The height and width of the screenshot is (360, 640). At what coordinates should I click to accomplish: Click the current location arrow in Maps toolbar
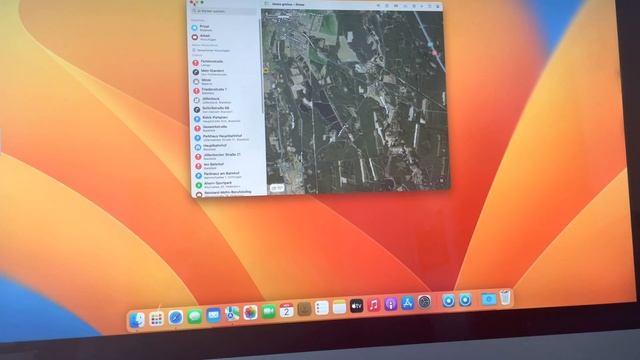point(378,6)
